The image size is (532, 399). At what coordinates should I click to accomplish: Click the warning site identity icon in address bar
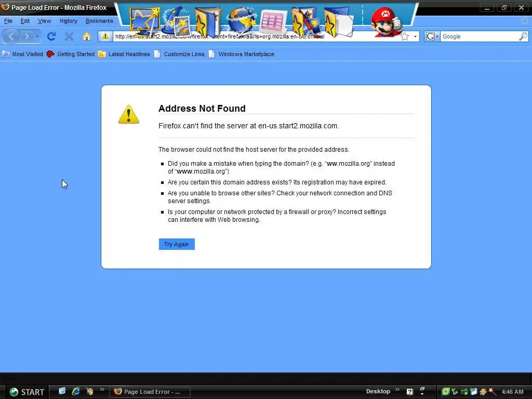pos(105,36)
